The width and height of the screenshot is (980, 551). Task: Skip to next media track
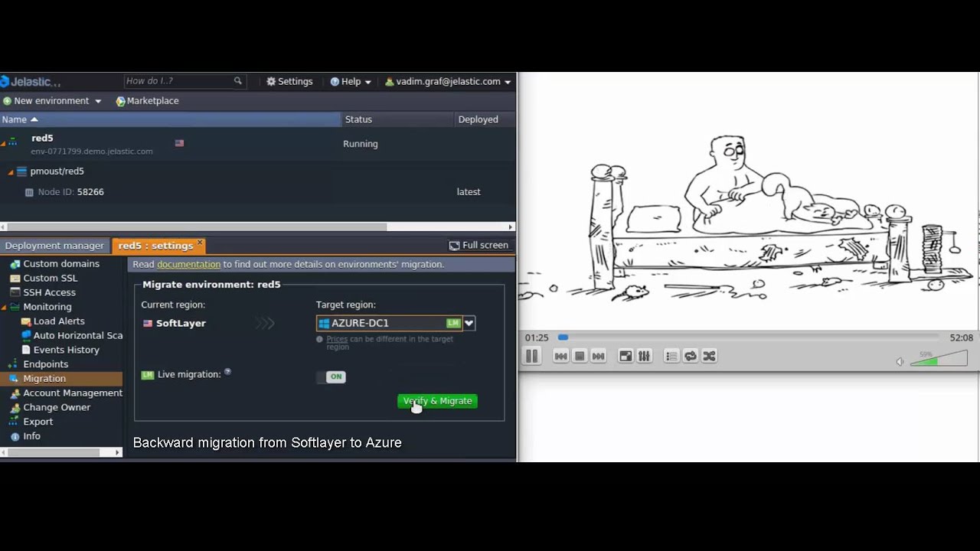599,356
